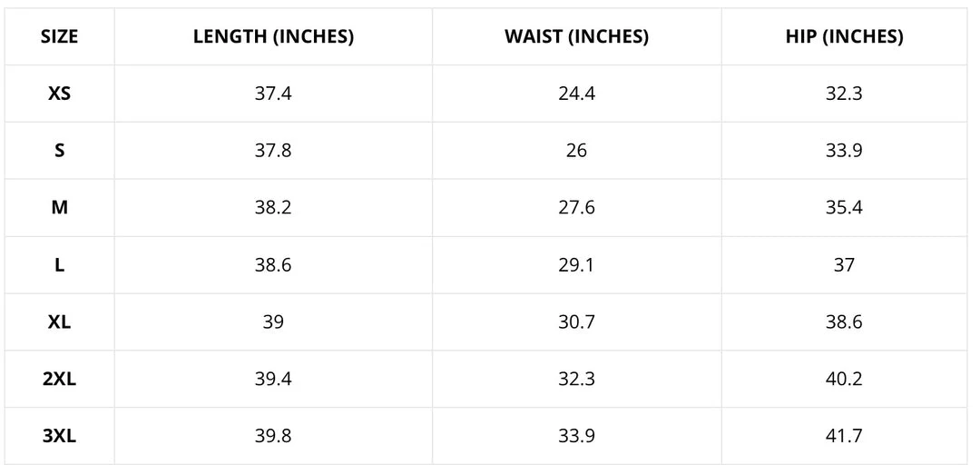Viewport: 980px width, 465px height.
Task: Click the HIP (INCHES) column header
Action: click(844, 37)
